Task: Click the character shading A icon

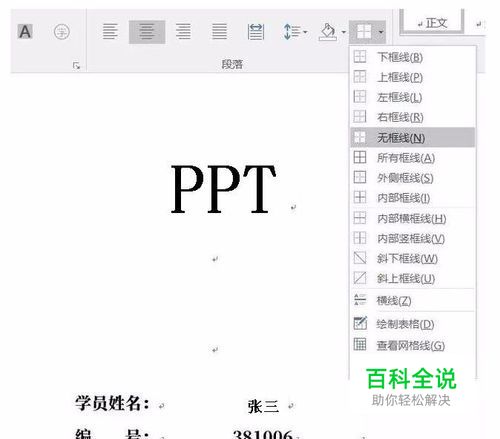Action: 25,32
